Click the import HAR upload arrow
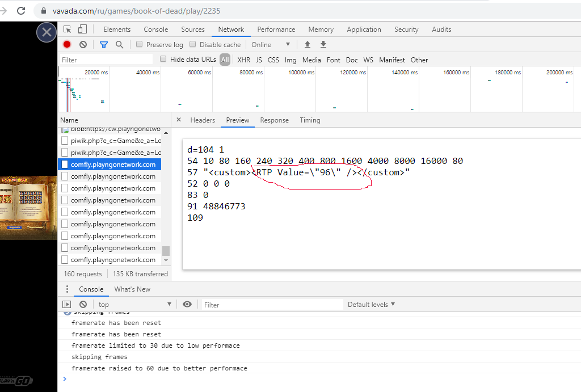The width and height of the screenshot is (581, 392). coord(308,45)
